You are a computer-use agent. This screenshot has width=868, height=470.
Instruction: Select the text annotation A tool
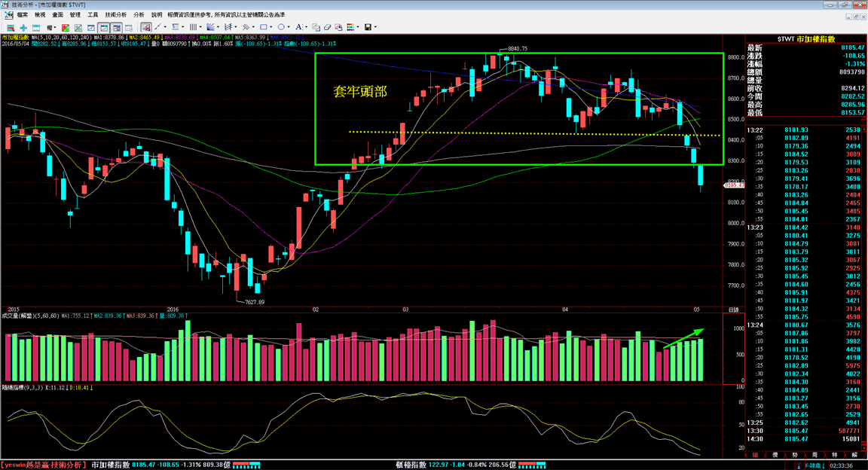pos(299,27)
